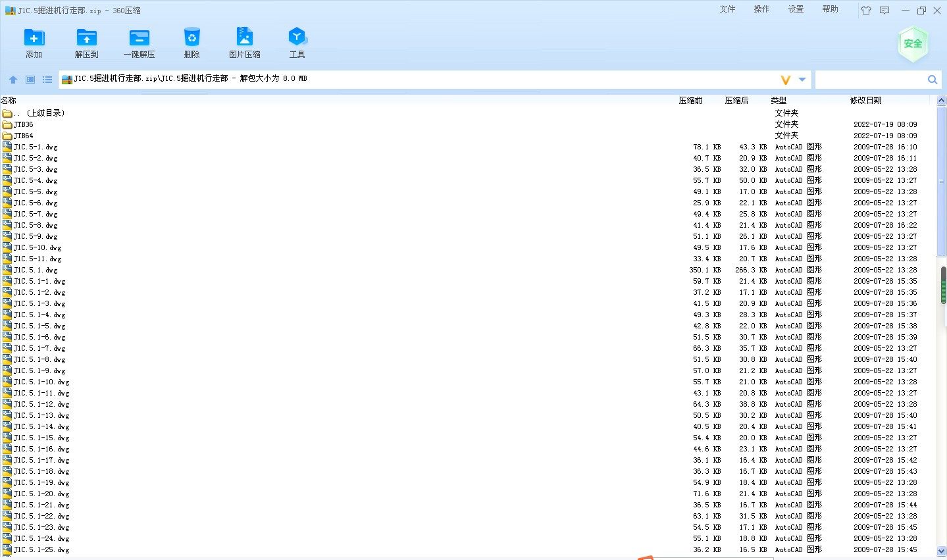
Task: Click the search magnifier icon
Action: [x=933, y=80]
